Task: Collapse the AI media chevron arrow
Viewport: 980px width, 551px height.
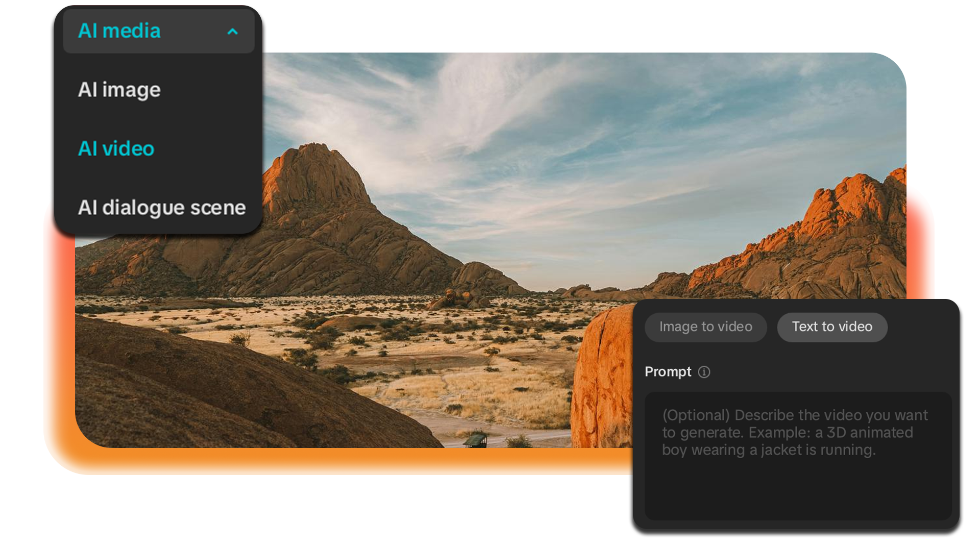Action: point(232,32)
